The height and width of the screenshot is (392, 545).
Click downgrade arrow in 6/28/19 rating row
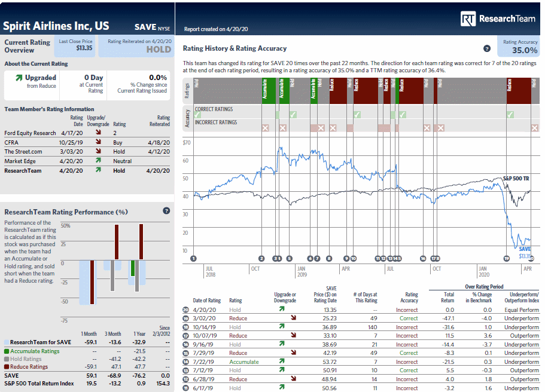pos(294,379)
